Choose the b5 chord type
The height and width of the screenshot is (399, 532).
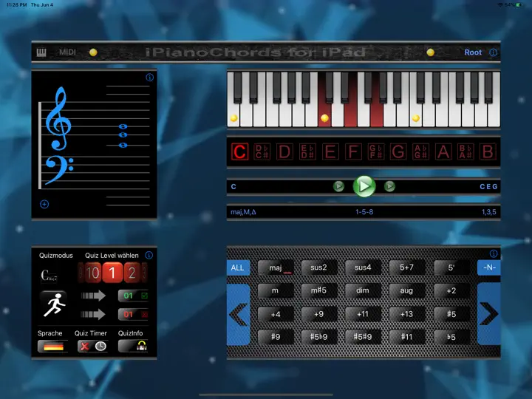point(451,337)
